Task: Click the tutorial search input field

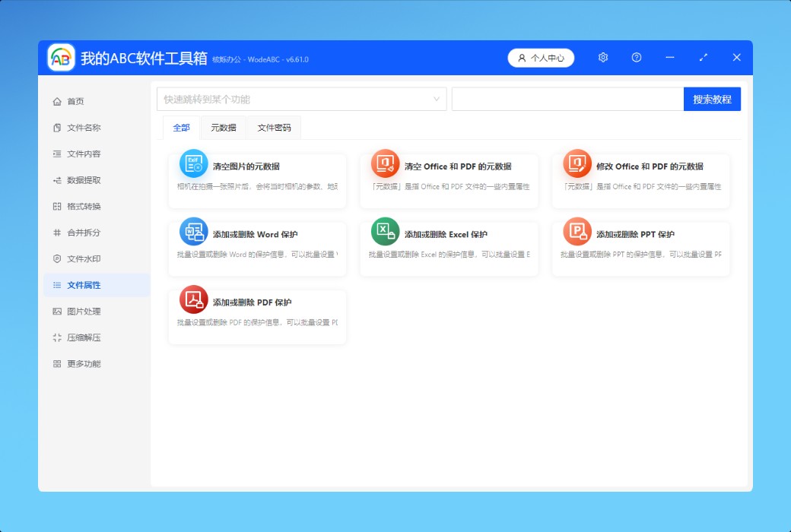Action: 567,99
